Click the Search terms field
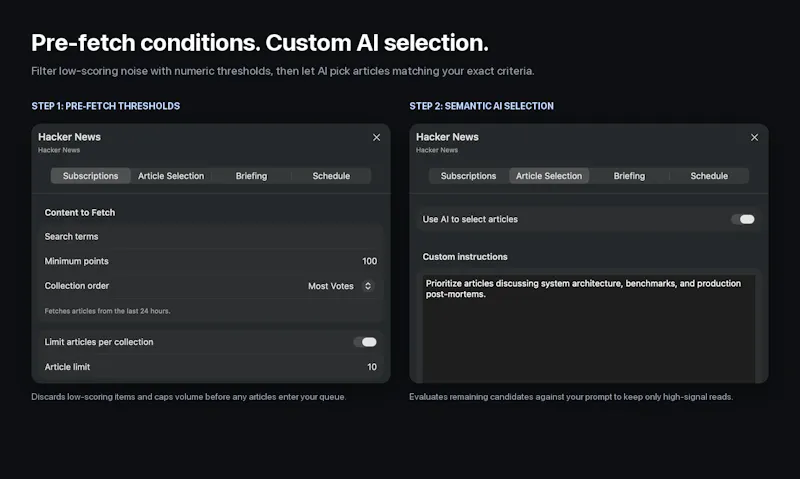Screen dimensions: 800x479 (x=211, y=236)
